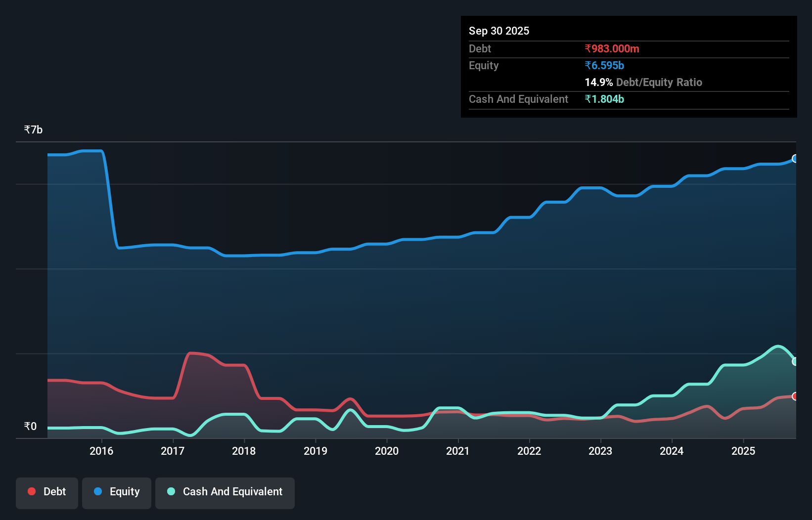
Task: Click the Debt label in tooltip
Action: (x=480, y=48)
